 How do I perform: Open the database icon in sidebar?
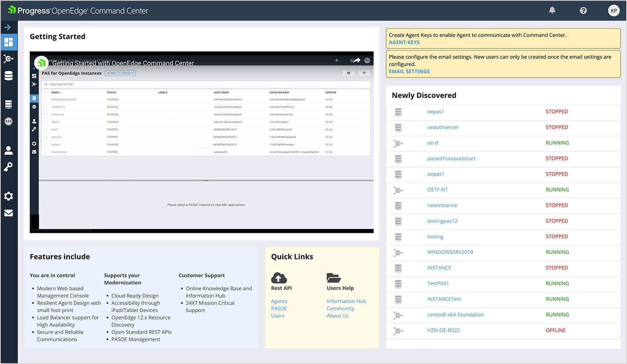(x=8, y=76)
